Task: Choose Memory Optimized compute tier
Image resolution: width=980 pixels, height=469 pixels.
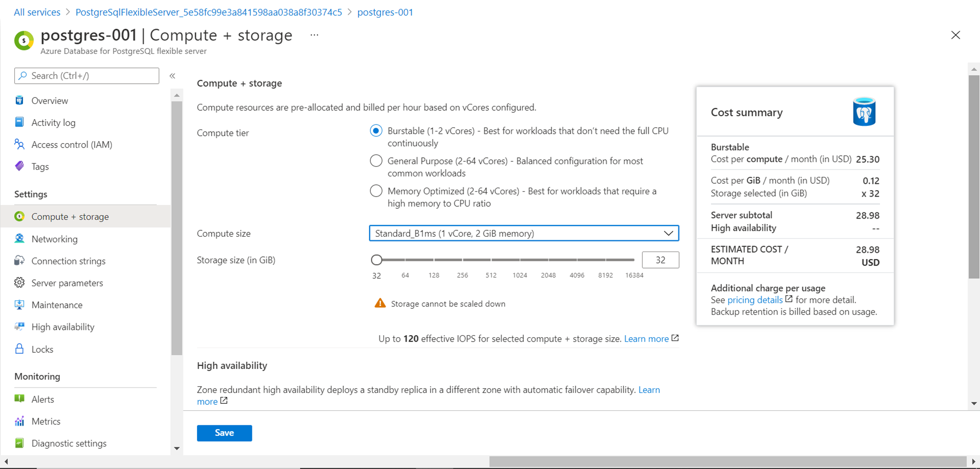Action: pos(376,191)
